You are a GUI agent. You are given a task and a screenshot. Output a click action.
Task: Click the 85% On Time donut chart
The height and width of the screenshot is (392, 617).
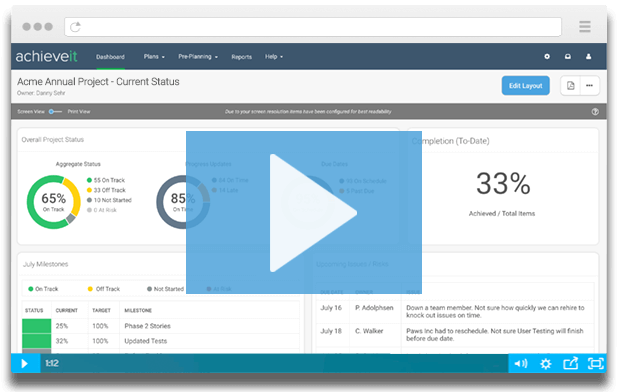point(183,202)
